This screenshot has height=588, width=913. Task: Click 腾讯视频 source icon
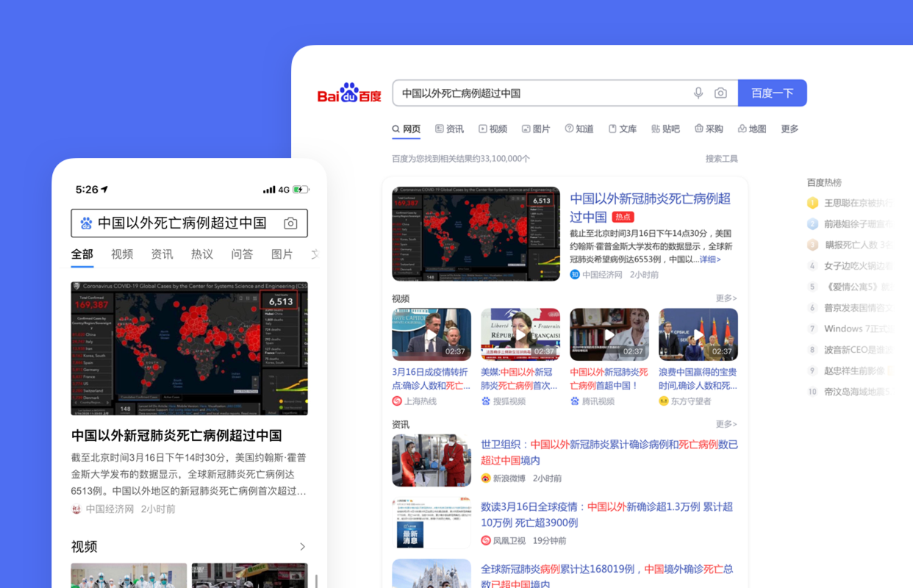575,401
